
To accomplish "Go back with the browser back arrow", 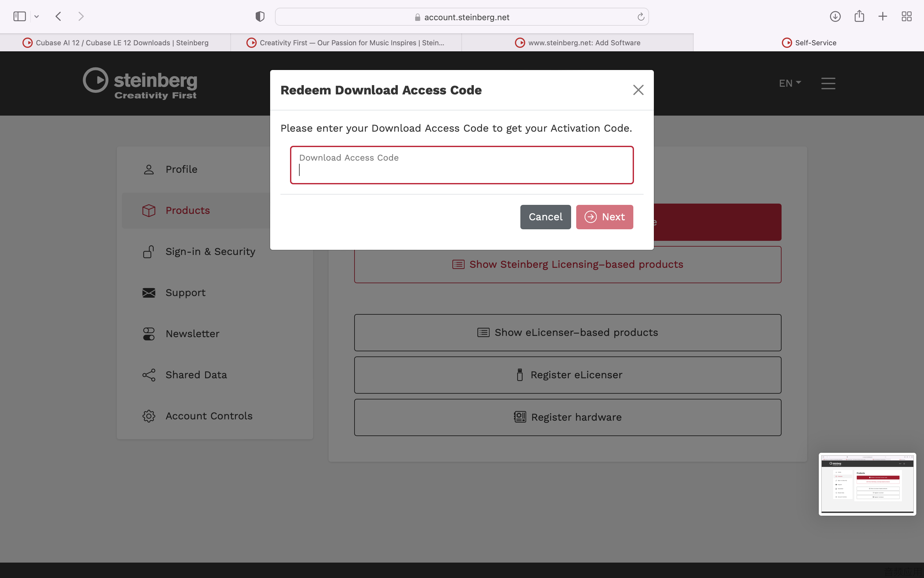I will pos(58,16).
